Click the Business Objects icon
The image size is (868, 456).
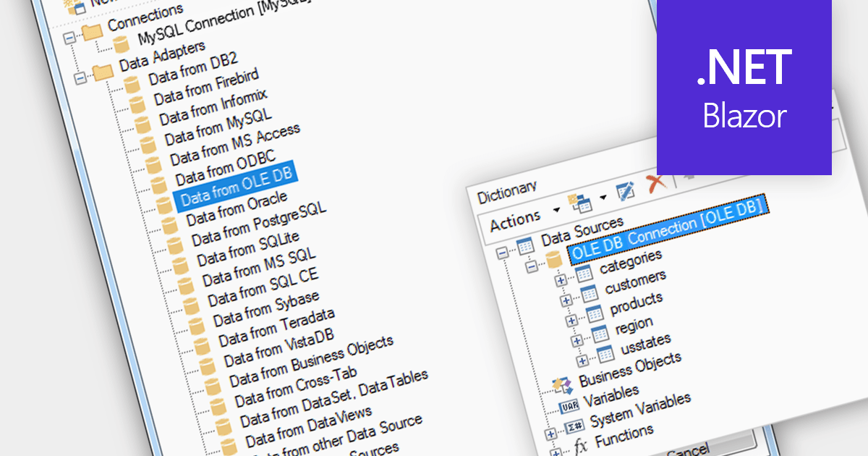point(562,386)
